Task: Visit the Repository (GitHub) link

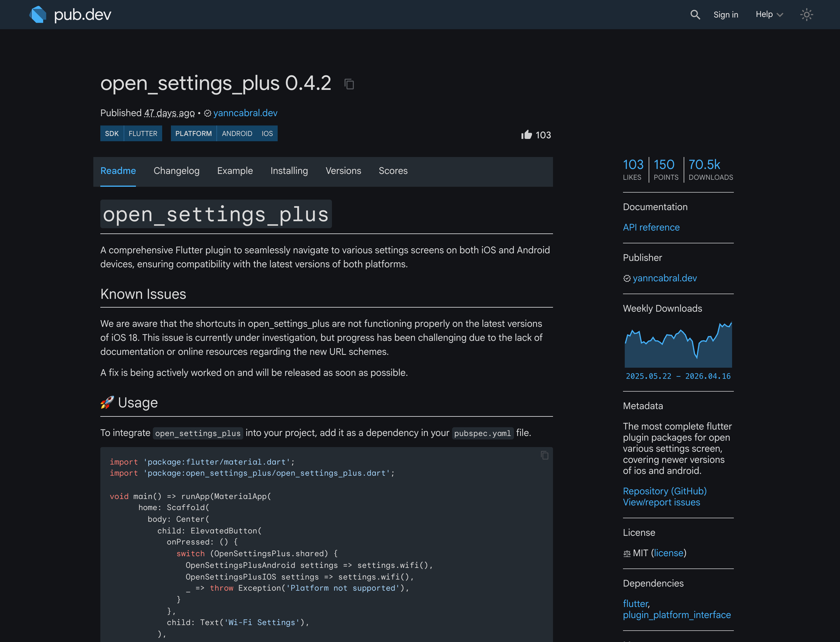Action: point(664,491)
